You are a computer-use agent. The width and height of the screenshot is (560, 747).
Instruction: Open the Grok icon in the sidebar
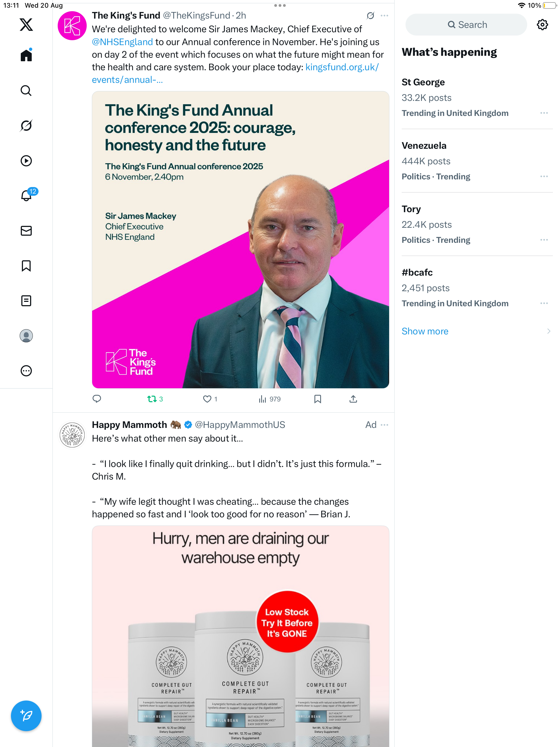26,126
